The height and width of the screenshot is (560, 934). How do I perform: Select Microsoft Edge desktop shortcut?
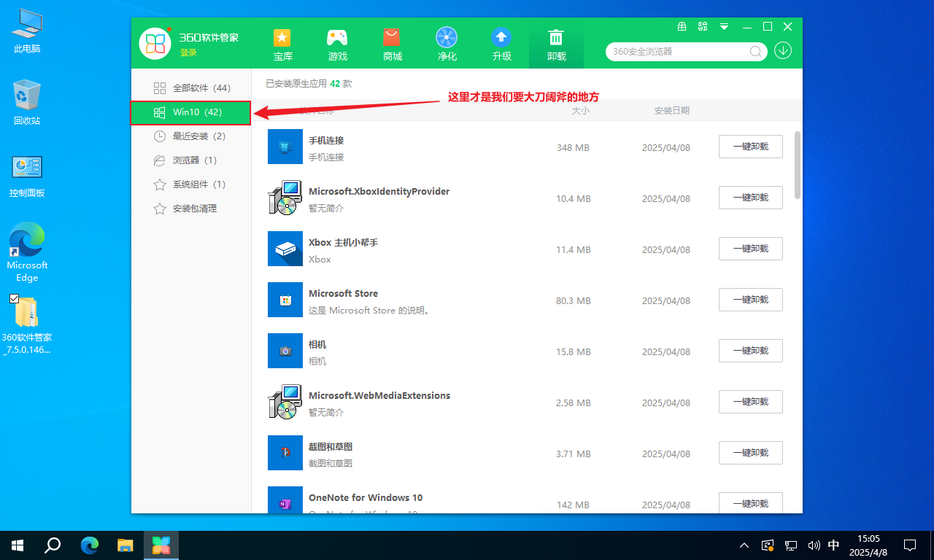click(27, 253)
